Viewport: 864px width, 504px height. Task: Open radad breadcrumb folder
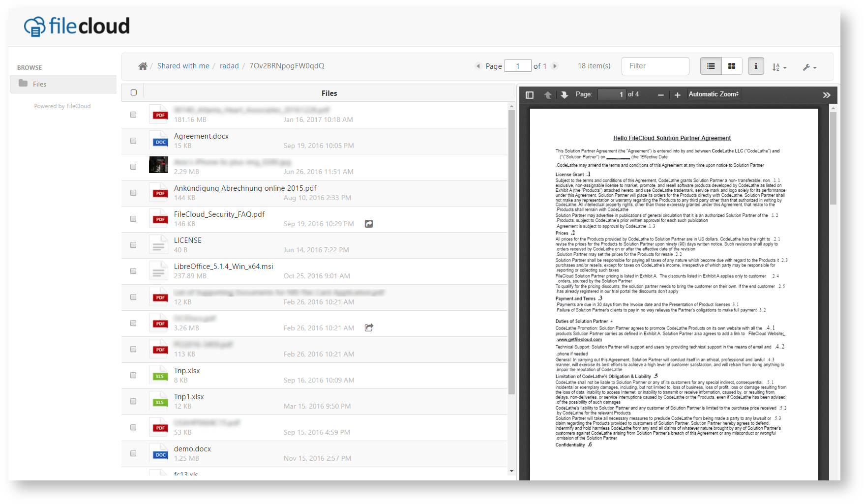229,66
